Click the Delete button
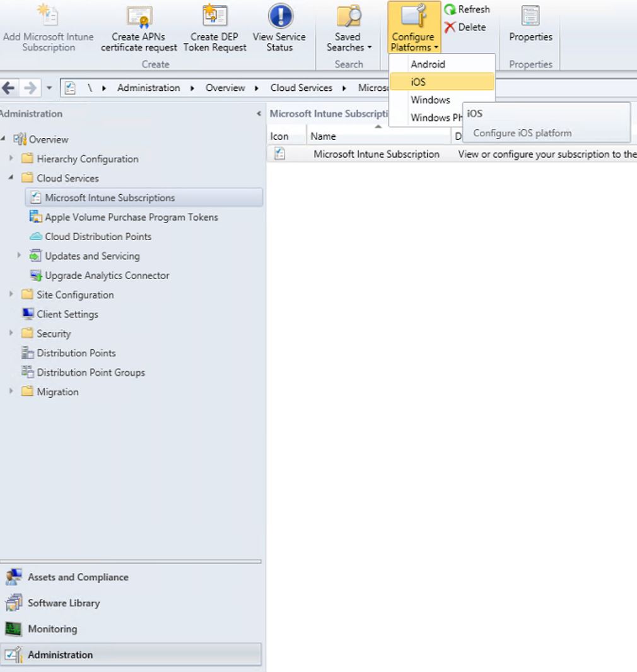This screenshot has width=637, height=672. [x=465, y=27]
